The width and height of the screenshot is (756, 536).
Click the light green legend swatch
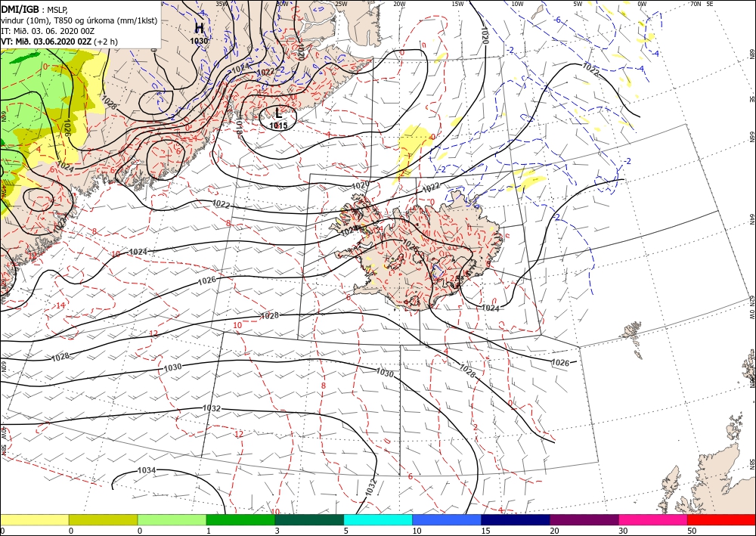coord(172,519)
